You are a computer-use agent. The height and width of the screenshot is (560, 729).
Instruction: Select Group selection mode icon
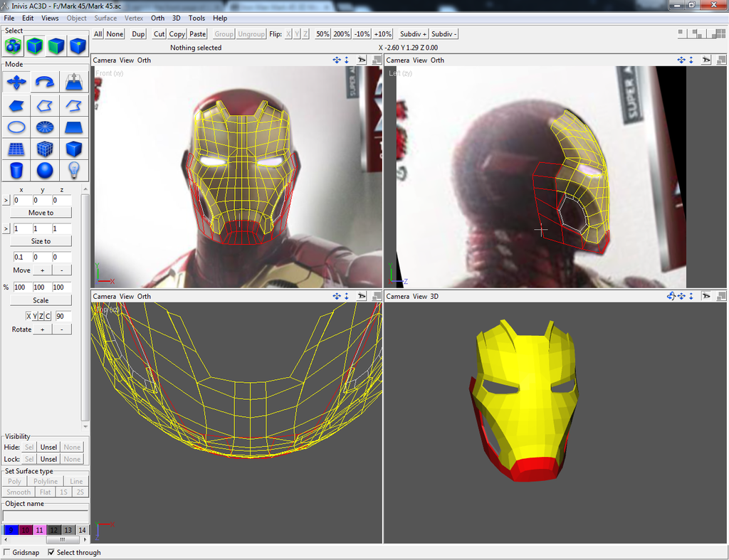click(x=13, y=46)
